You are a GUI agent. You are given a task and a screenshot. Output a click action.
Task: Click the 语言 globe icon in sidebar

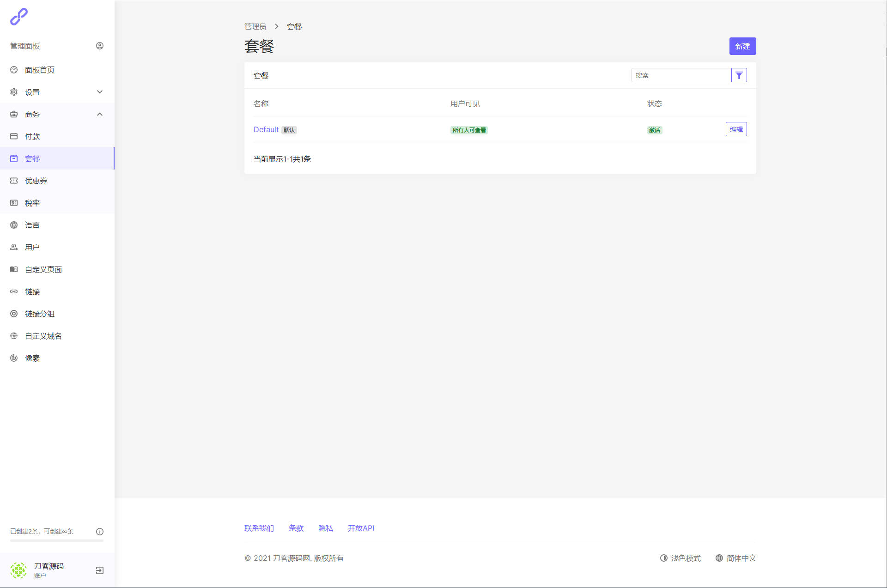point(14,225)
